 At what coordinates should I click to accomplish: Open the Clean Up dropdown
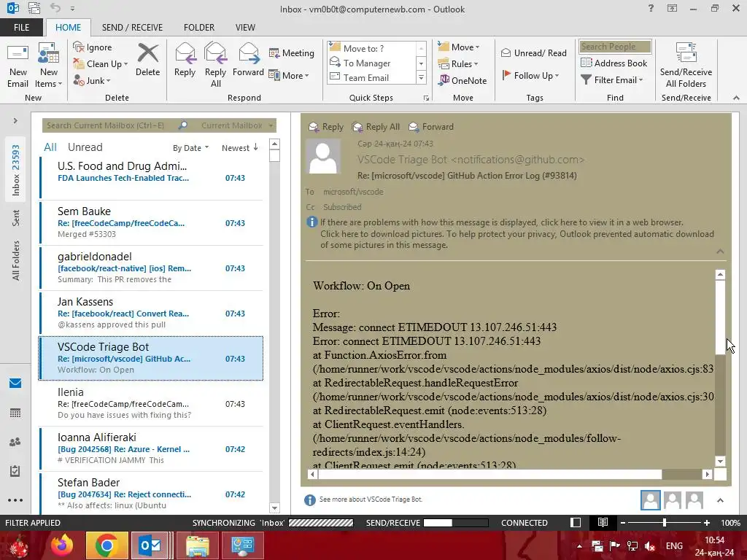click(x=101, y=64)
